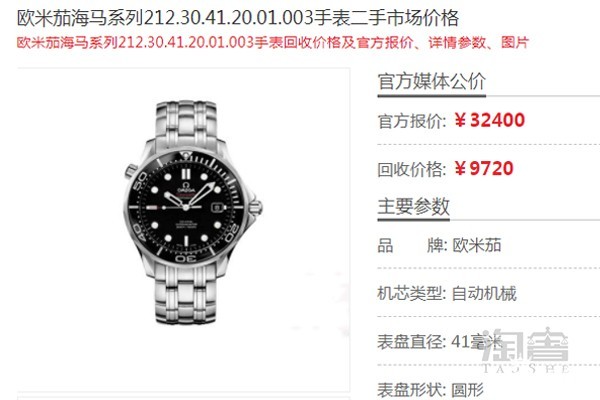The image size is (600, 400).
Task: Click the helium valve at the watch's upper left
Action: [131, 171]
